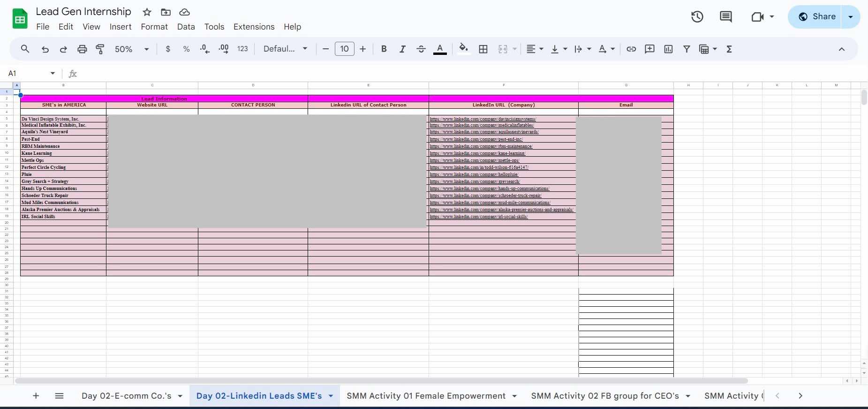The height and width of the screenshot is (409, 868).
Task: Format as currency
Action: [x=168, y=49]
